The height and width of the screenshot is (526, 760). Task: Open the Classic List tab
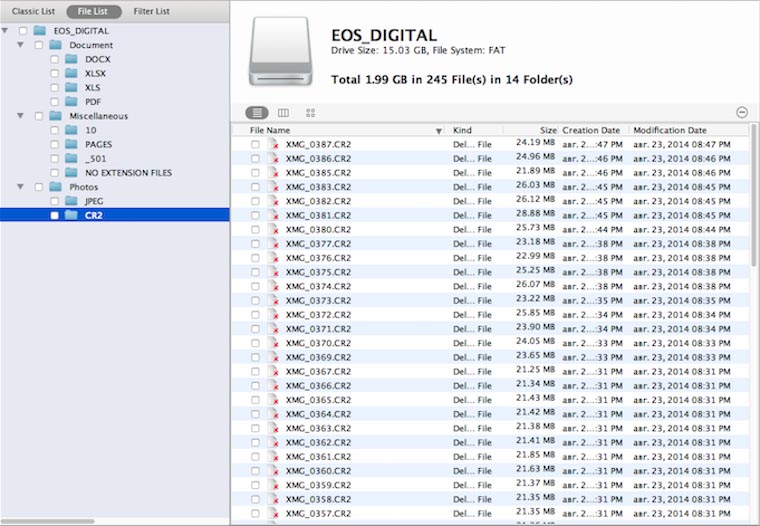click(33, 11)
